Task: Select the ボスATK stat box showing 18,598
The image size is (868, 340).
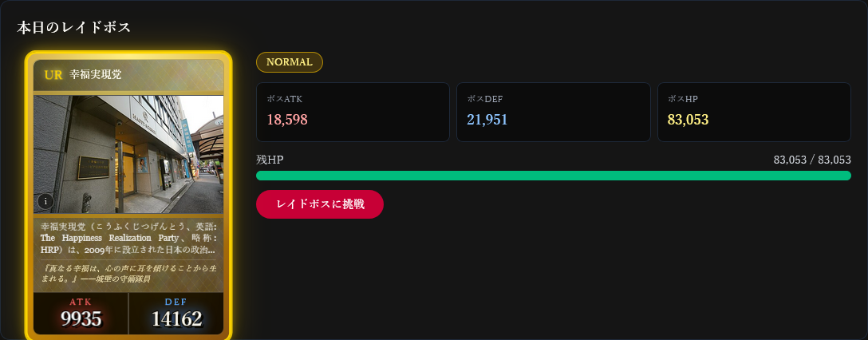Action: (353, 112)
